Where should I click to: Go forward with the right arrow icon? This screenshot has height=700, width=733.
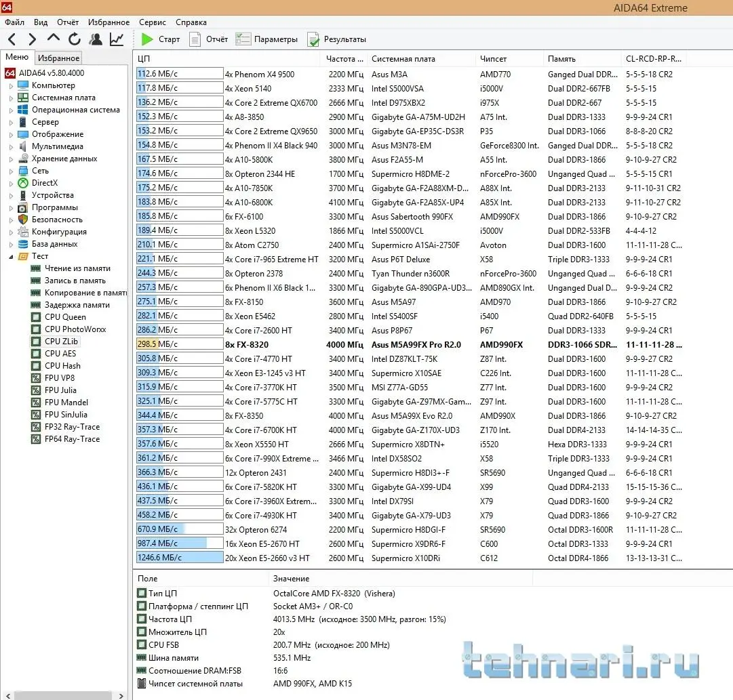coord(32,39)
